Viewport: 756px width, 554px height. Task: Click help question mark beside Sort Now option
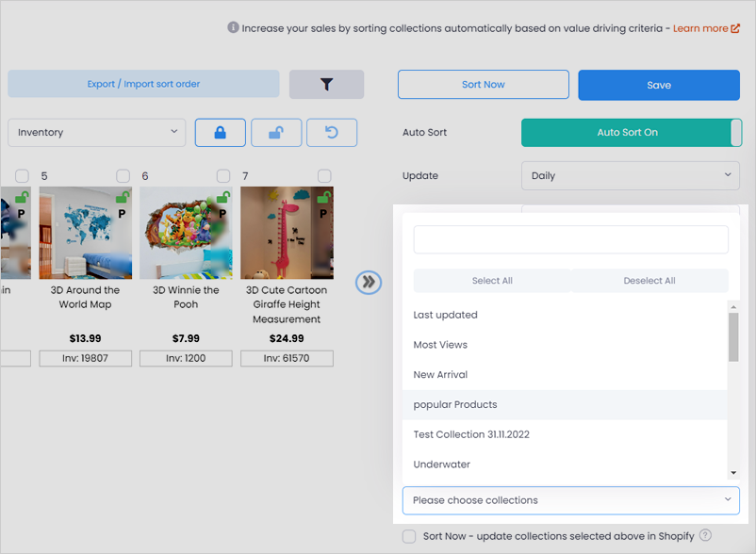pos(705,535)
